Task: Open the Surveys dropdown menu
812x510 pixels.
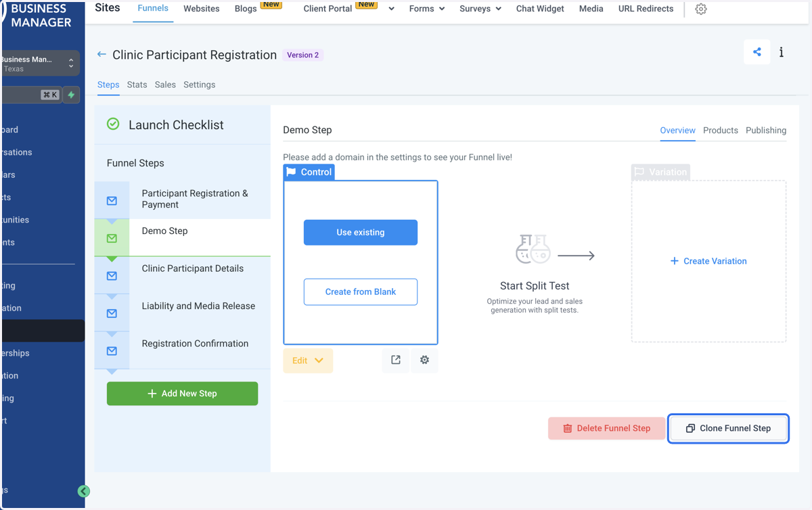Action: click(x=480, y=9)
